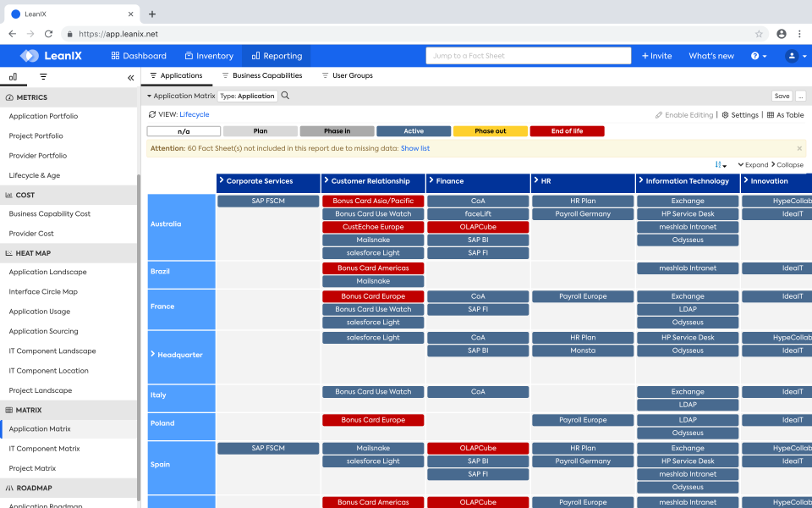The height and width of the screenshot is (508, 812).
Task: Open the Reporting section in the navigation bar
Action: pos(276,56)
